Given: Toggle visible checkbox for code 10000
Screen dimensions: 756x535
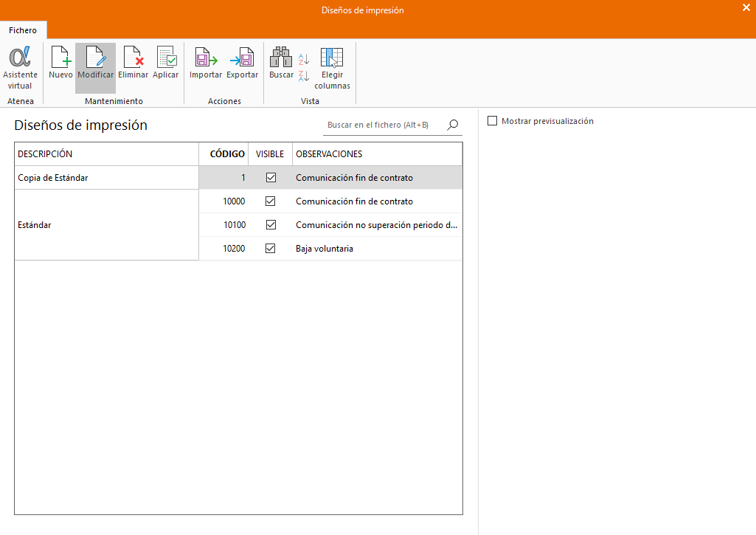Looking at the screenshot, I should (x=271, y=201).
